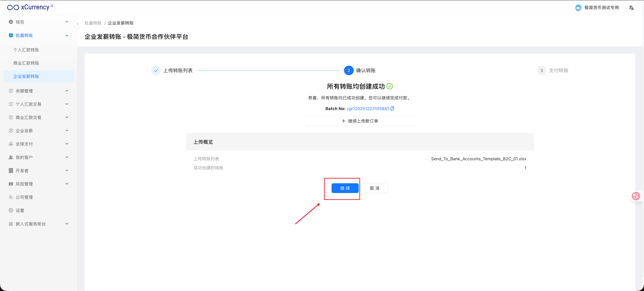
Task: Click 批量转账 in the breadcrumb
Action: click(93, 23)
